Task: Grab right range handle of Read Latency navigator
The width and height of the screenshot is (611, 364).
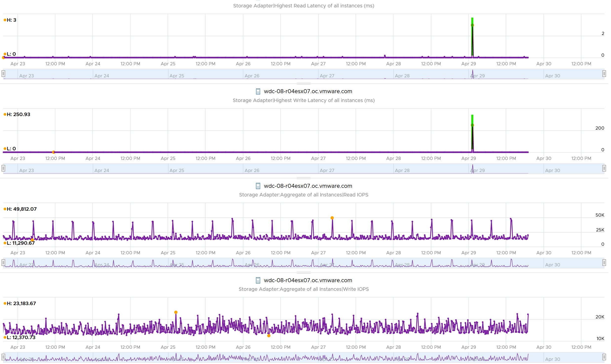Action: point(604,74)
